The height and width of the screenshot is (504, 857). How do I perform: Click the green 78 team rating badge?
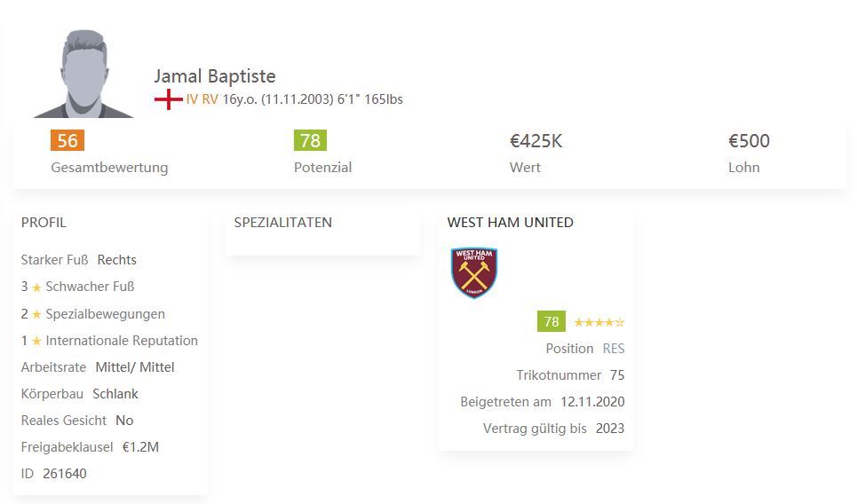coord(551,321)
